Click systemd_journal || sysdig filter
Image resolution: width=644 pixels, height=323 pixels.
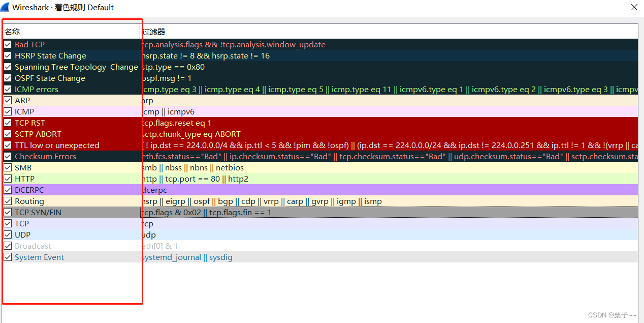click(187, 257)
